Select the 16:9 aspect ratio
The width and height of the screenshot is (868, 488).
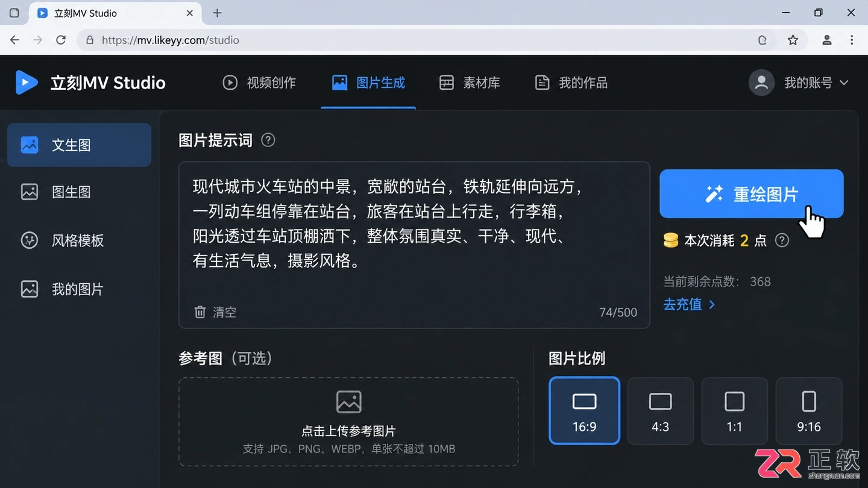(584, 410)
